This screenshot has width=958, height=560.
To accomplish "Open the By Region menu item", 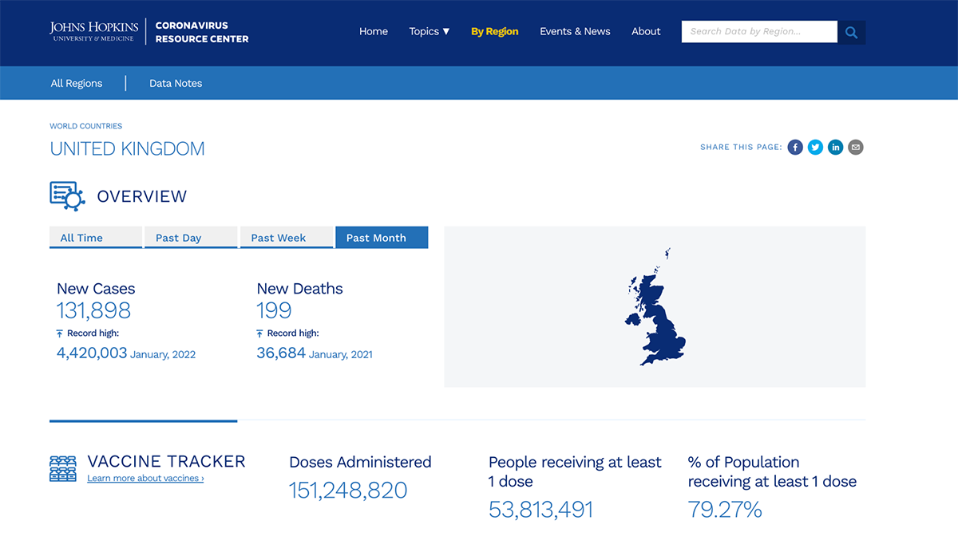I will [x=494, y=31].
